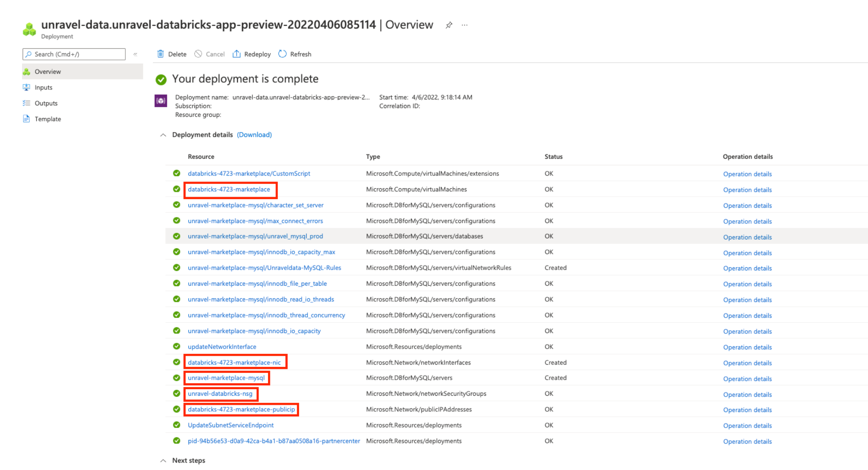Viewport: 868px width, 470px height.
Task: Click the Status column header
Action: [553, 157]
